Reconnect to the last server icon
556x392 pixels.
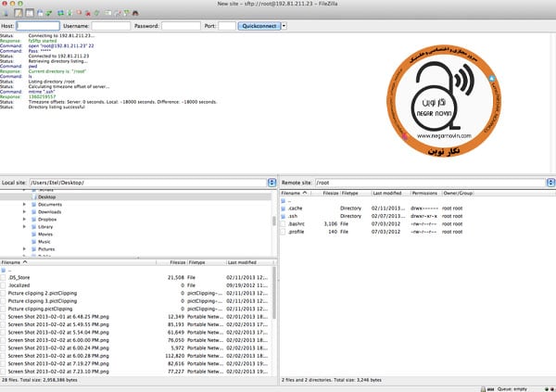pos(96,13)
